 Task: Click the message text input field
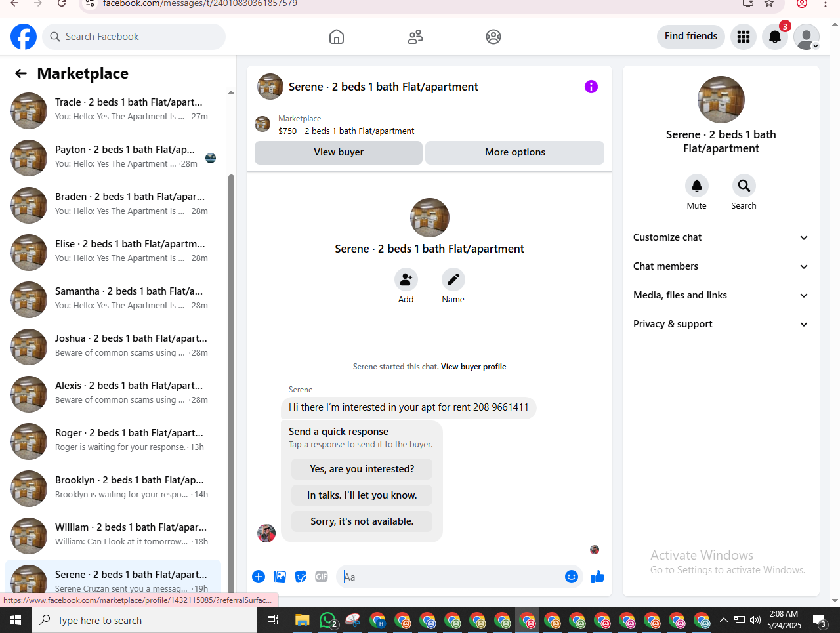pyautogui.click(x=450, y=577)
